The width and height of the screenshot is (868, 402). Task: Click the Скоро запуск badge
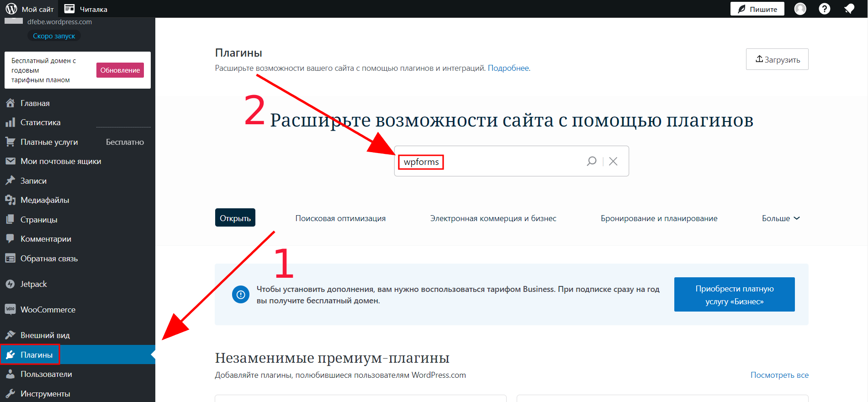[54, 36]
